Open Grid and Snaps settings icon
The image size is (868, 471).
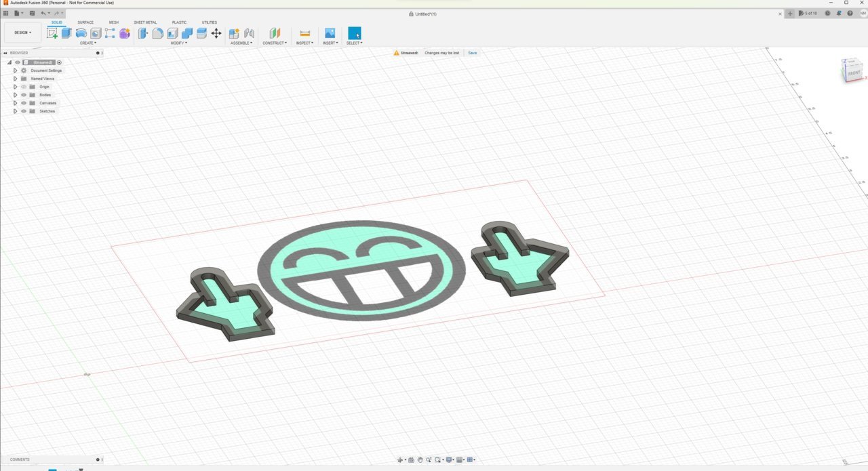click(460, 459)
